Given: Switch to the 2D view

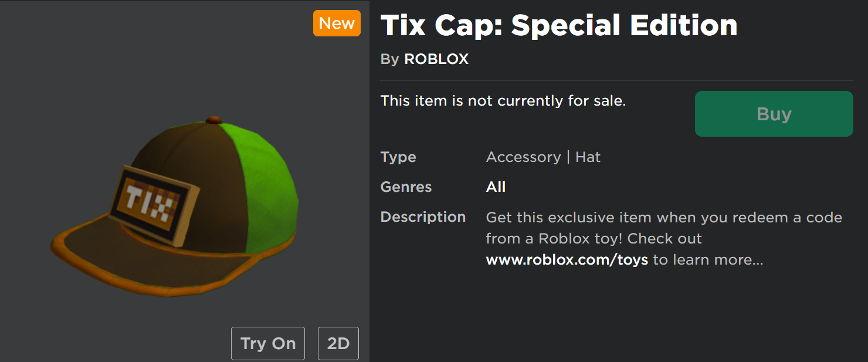Looking at the screenshot, I should point(338,343).
